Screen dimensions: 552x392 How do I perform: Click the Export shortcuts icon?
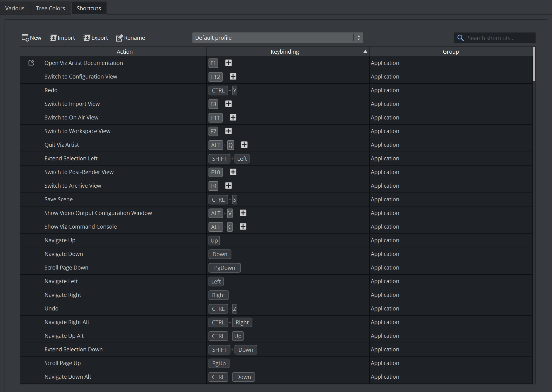point(87,38)
